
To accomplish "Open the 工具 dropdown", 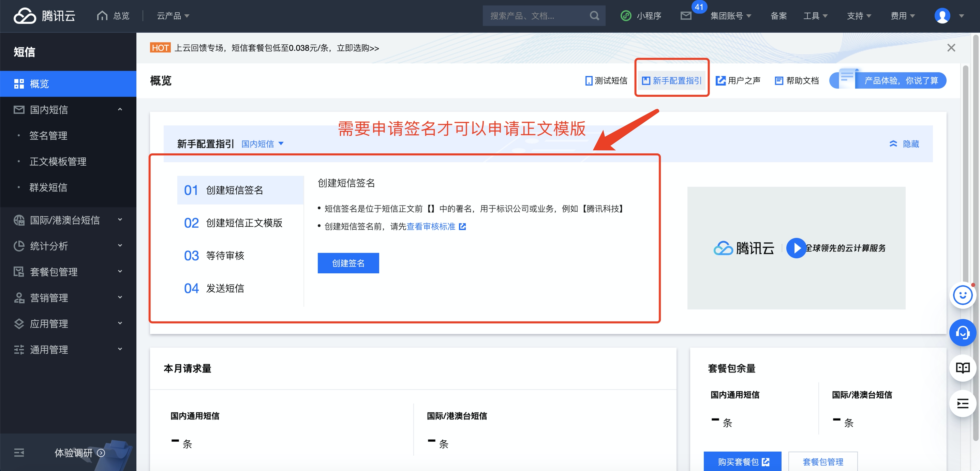I will pos(815,16).
